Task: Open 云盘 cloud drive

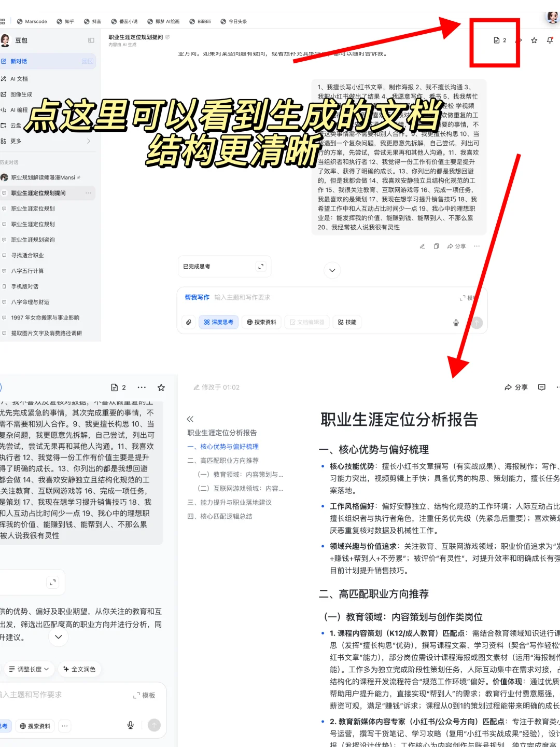Action: point(17,126)
